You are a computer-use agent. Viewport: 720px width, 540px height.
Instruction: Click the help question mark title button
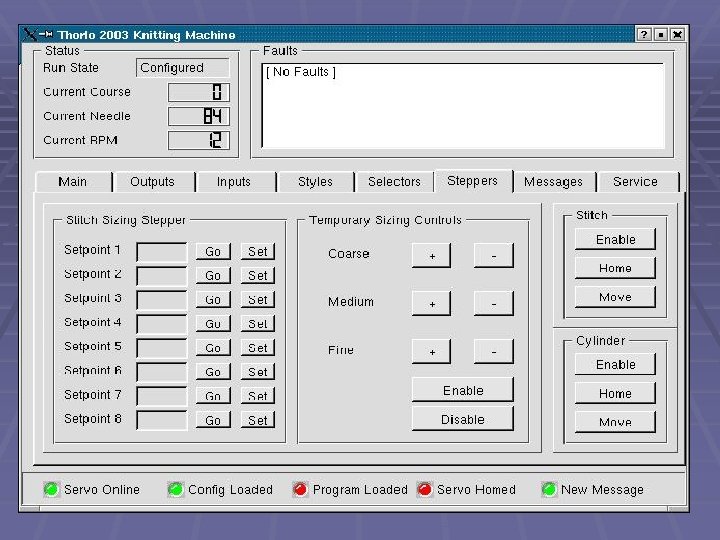[x=644, y=34]
